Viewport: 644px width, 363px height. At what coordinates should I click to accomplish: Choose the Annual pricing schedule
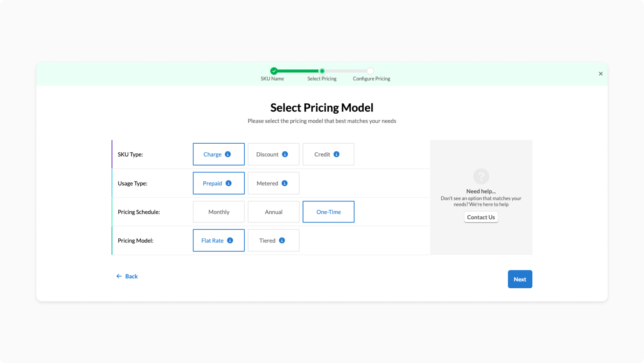[x=273, y=212]
